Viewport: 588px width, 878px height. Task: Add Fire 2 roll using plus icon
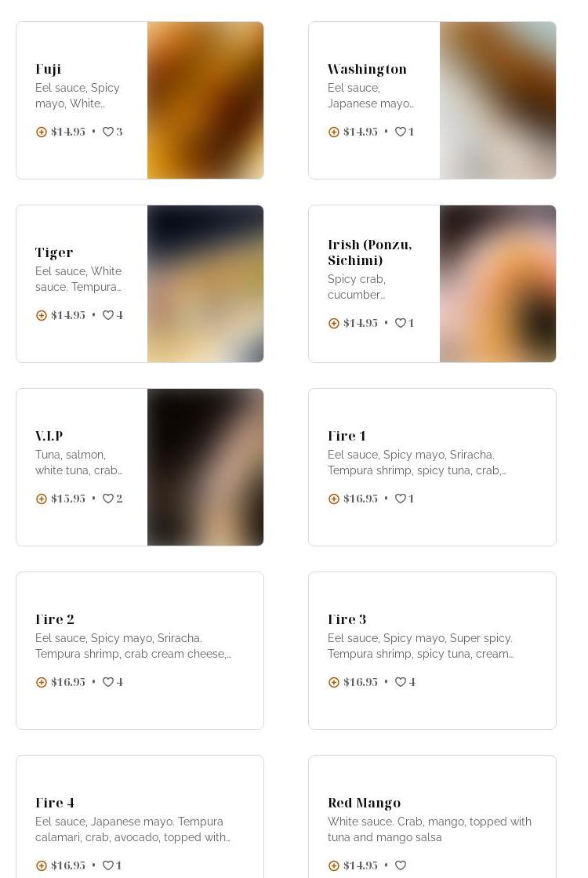pyautogui.click(x=41, y=682)
